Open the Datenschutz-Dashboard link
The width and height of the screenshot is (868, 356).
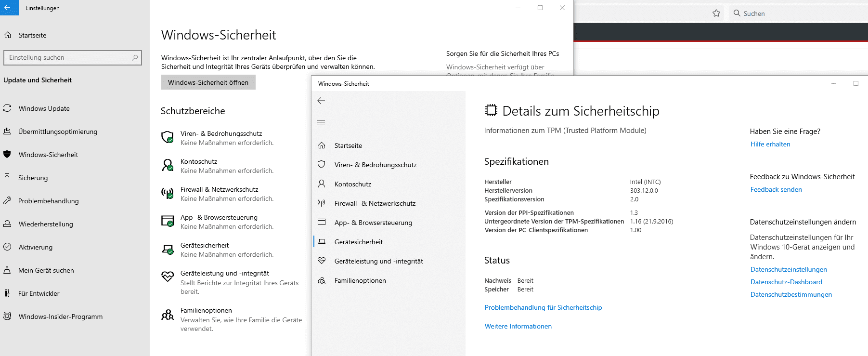click(786, 282)
